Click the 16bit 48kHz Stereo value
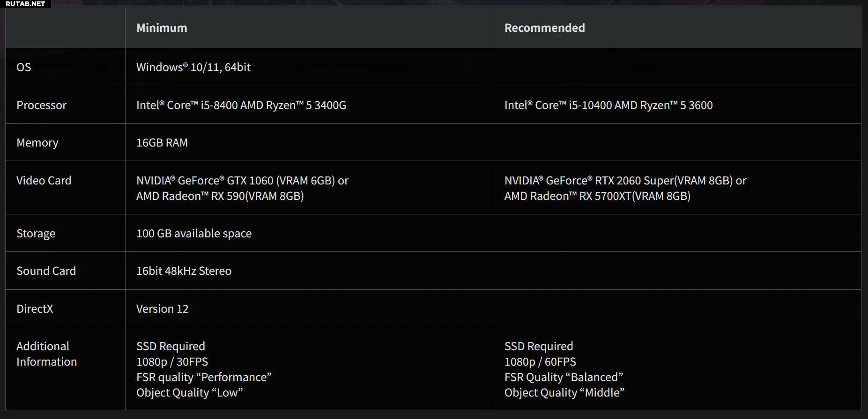Screen dimensions: 868x419 184,271
